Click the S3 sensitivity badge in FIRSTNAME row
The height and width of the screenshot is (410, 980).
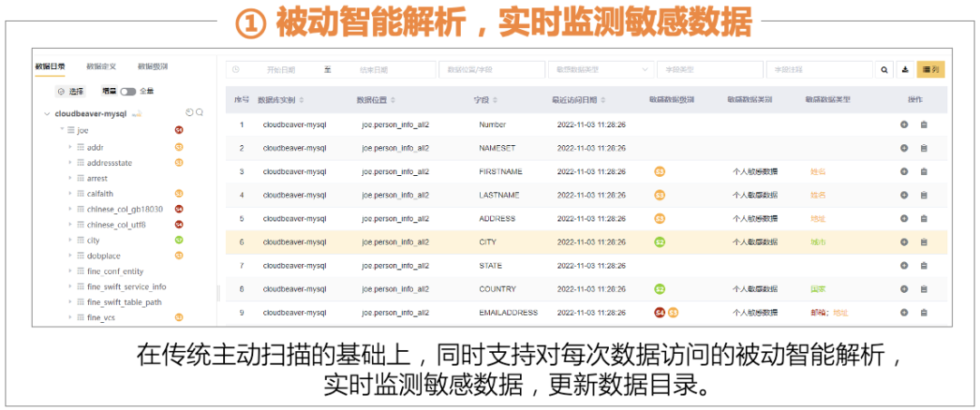tap(660, 171)
